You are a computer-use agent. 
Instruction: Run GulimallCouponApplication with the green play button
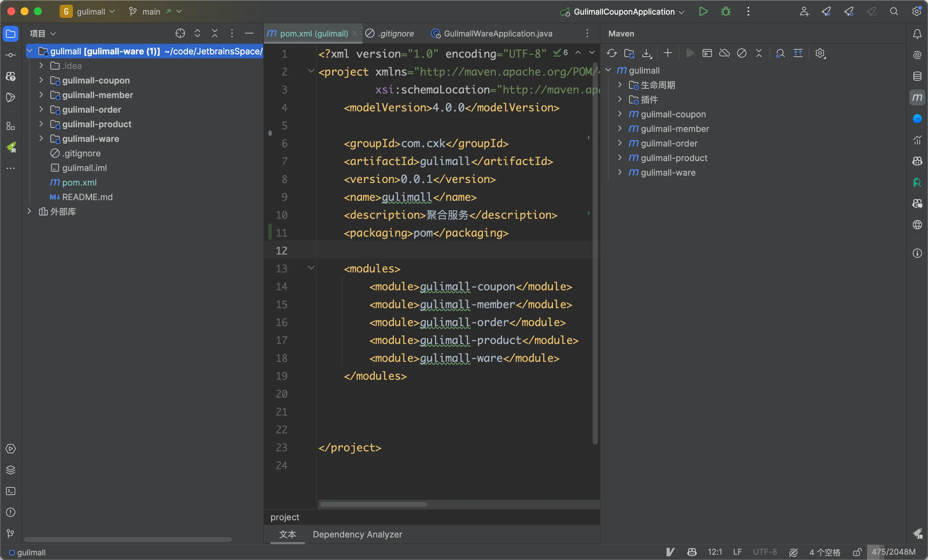point(703,11)
